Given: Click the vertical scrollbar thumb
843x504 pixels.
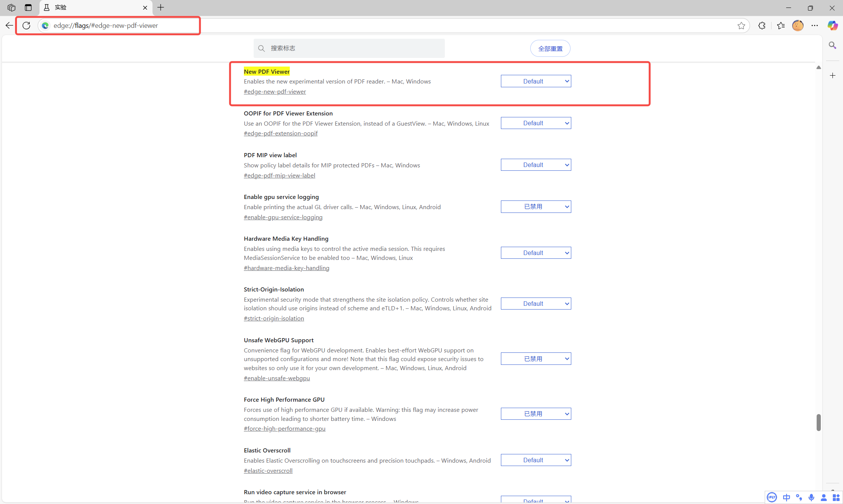Looking at the screenshot, I should point(818,422).
